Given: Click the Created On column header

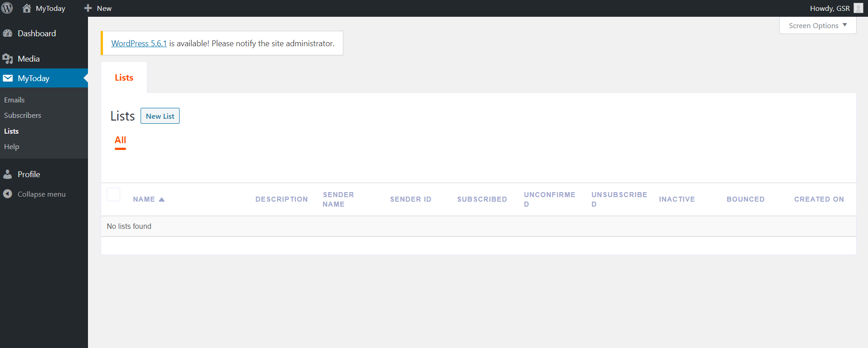Looking at the screenshot, I should 819,199.
